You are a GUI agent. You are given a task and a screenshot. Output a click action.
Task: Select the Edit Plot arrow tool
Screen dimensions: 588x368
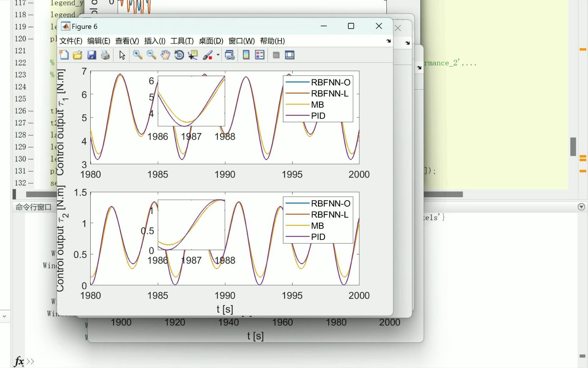[x=122, y=55]
